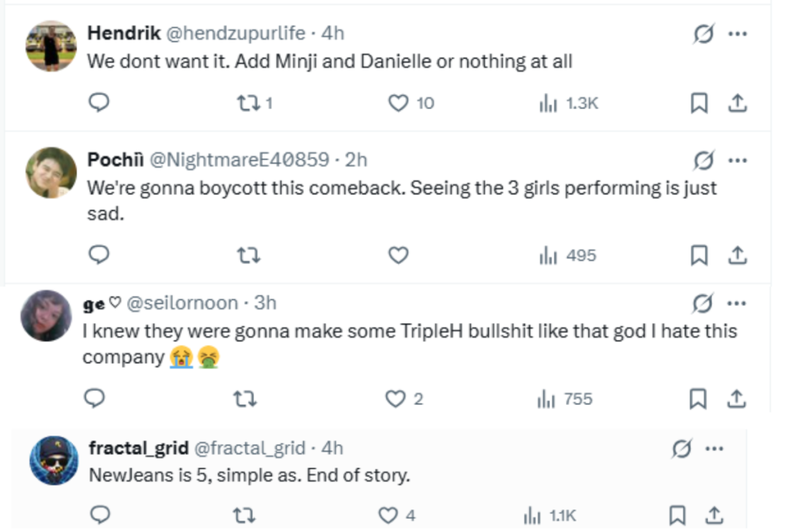Screen dimensions: 798x532
Task: Open the more options menu on Pochì's tweet
Action: pyautogui.click(x=736, y=160)
